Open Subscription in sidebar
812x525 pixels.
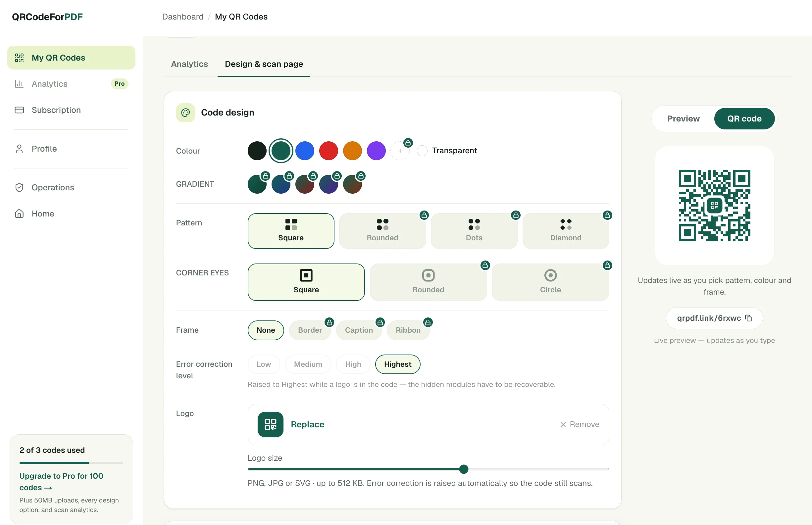(71, 110)
